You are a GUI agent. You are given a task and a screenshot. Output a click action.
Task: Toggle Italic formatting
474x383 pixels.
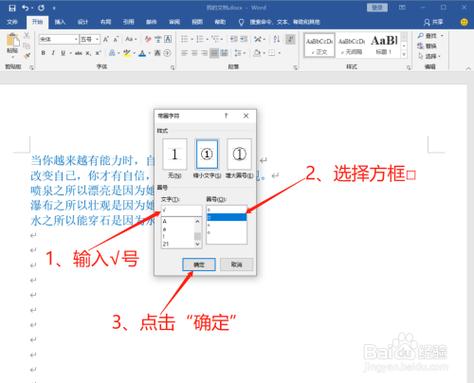(53, 53)
